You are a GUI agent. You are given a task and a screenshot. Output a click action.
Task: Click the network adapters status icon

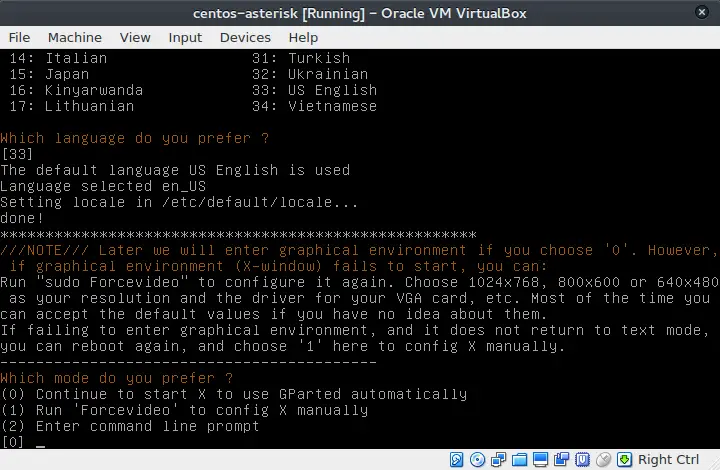(x=498, y=459)
